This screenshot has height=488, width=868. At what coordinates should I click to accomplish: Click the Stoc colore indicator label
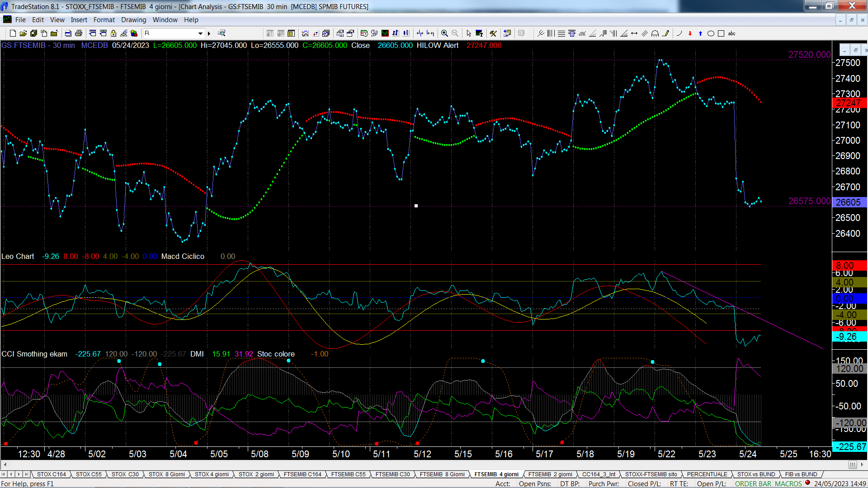point(276,354)
